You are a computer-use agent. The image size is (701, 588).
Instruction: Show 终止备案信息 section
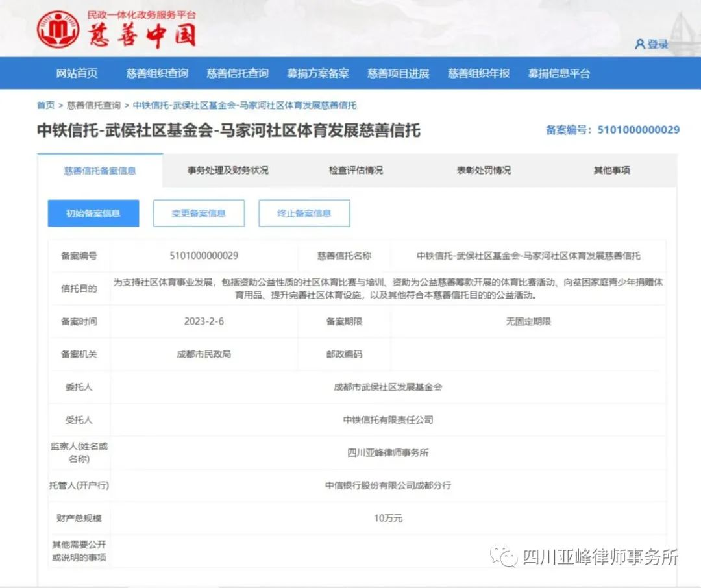[304, 214]
